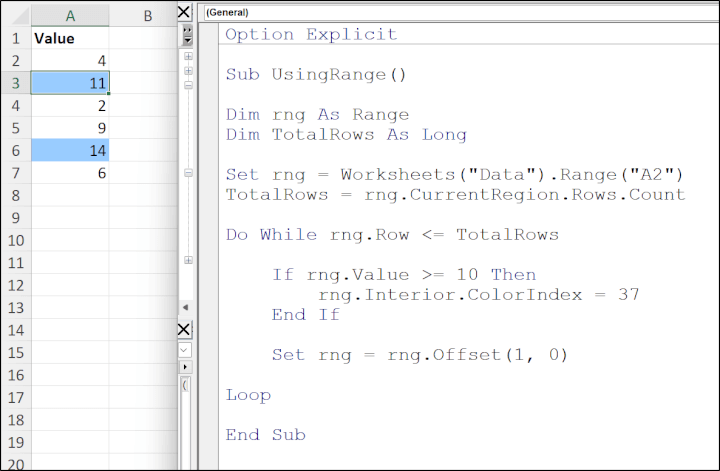Close the Properties pane with the X
The width and height of the screenshot is (720, 471).
(184, 330)
